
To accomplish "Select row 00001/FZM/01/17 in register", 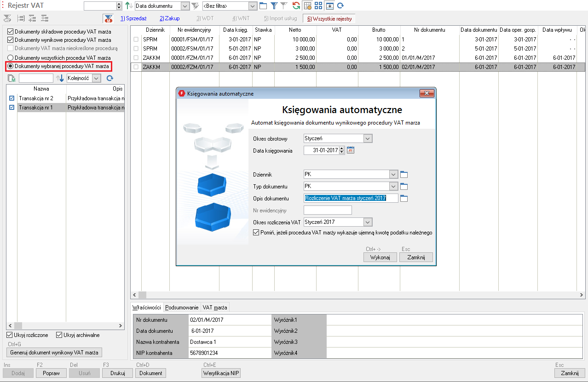I will tap(359, 57).
